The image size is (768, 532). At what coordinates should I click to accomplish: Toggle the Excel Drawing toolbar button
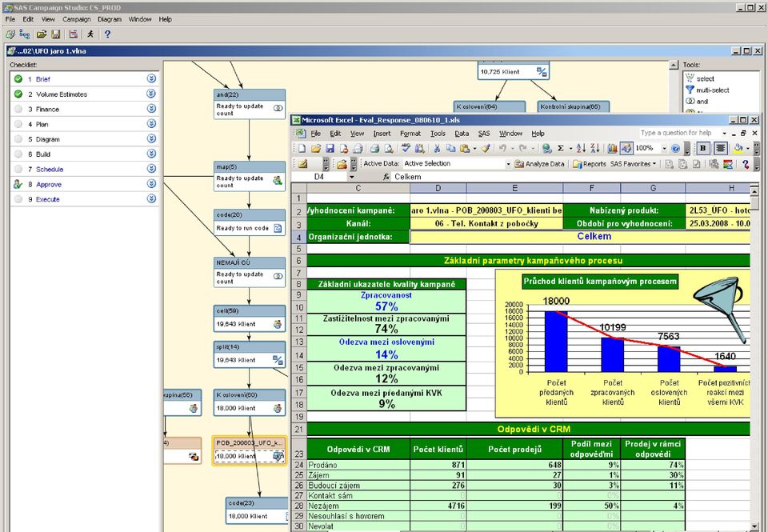click(626, 149)
